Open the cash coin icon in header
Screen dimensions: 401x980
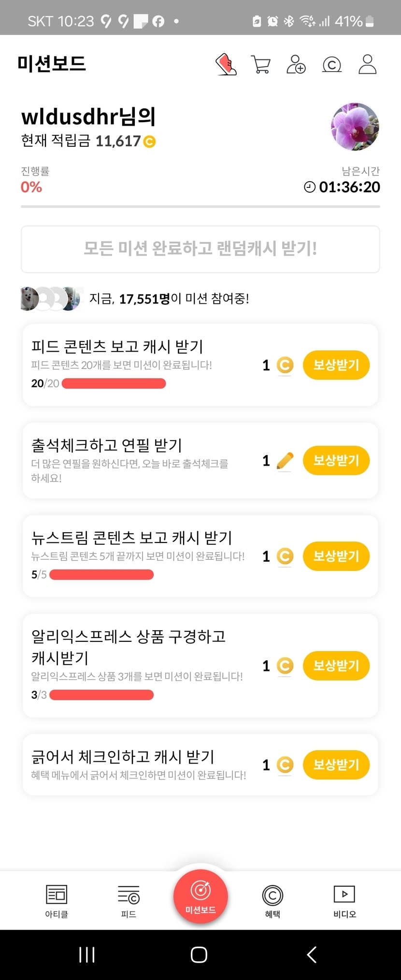pyautogui.click(x=332, y=64)
